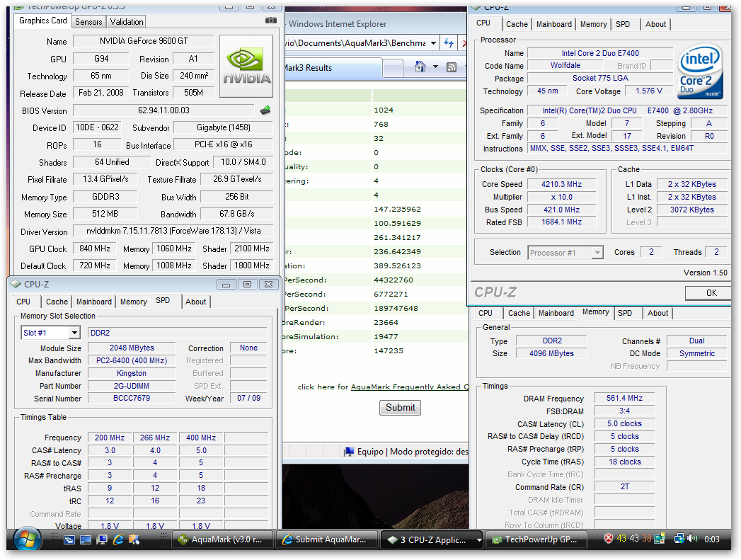Click the red shield security tray icon
This screenshot has width=741, height=560.
609,538
